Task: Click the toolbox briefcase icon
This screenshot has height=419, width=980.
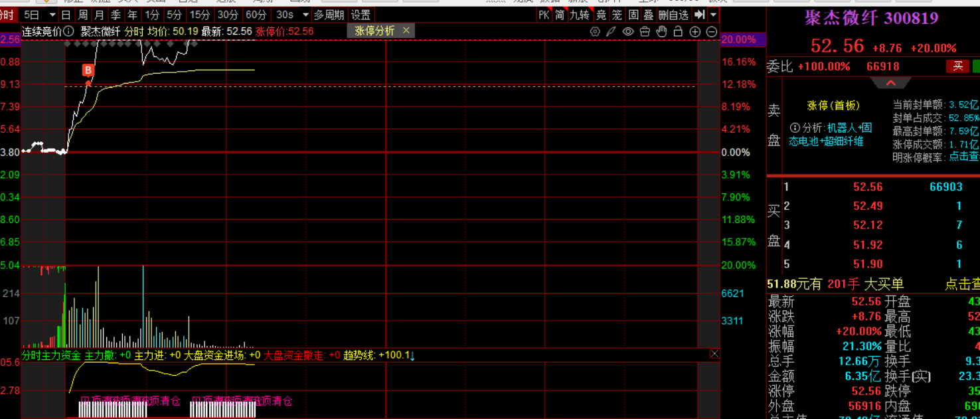Action: pyautogui.click(x=645, y=32)
